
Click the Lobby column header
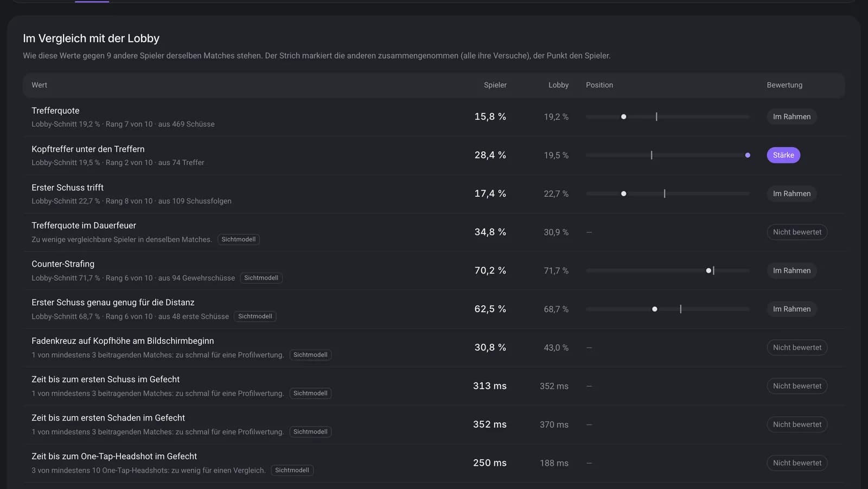[x=558, y=85]
